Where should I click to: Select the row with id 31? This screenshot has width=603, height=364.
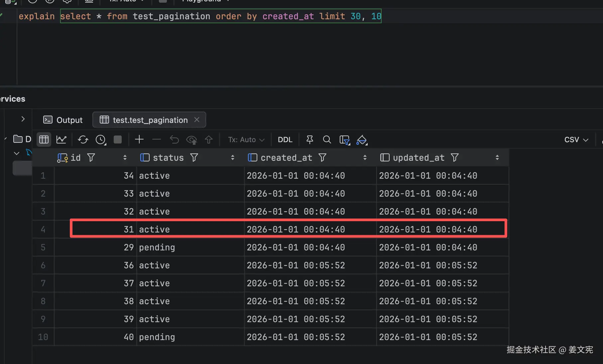(x=129, y=229)
